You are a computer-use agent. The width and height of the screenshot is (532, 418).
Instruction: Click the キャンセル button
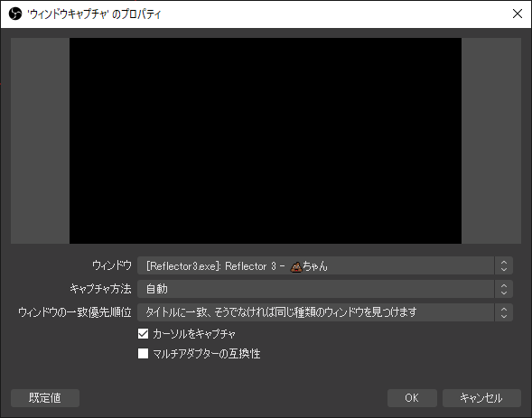point(481,398)
